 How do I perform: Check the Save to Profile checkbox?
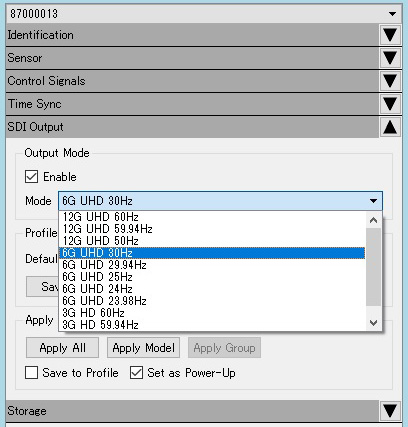pos(31,373)
